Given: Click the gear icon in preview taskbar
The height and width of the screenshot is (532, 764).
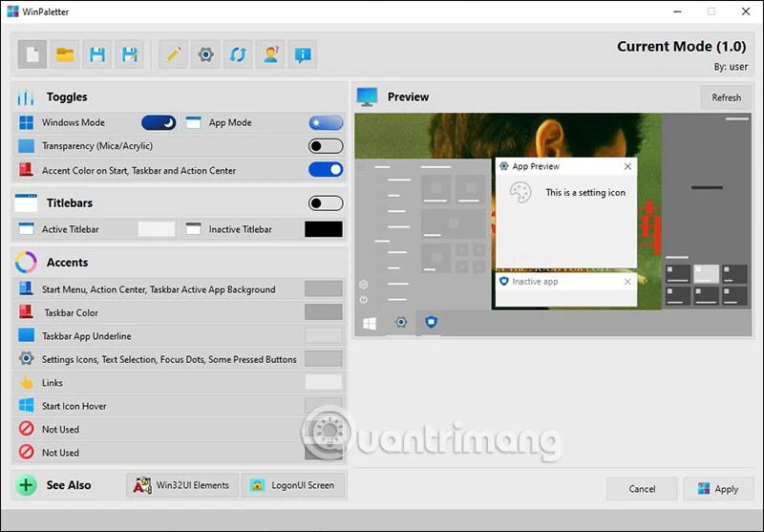Looking at the screenshot, I should 401,322.
